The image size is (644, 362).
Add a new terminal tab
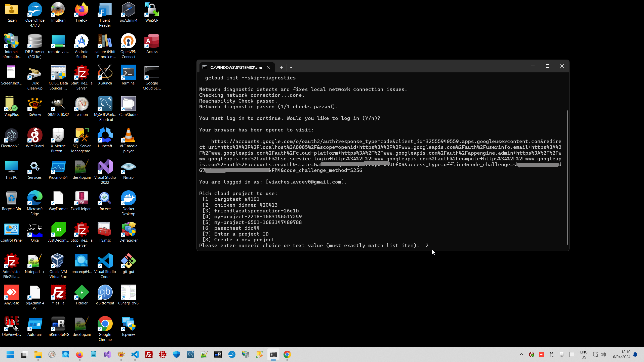coord(281,67)
